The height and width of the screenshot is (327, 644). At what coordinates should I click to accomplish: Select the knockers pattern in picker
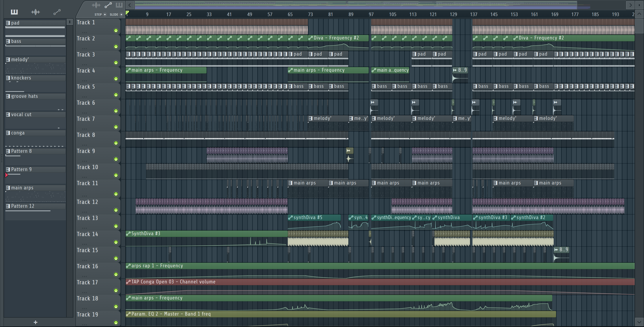(x=35, y=78)
